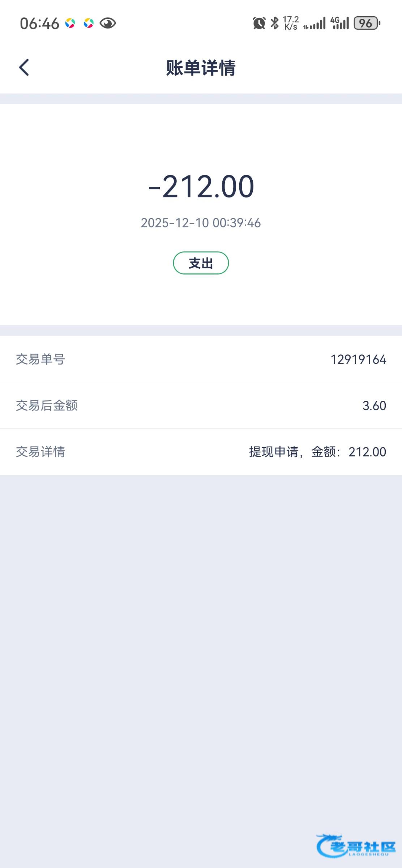Tap the -212.00 amount
402x868 pixels.
(201, 187)
